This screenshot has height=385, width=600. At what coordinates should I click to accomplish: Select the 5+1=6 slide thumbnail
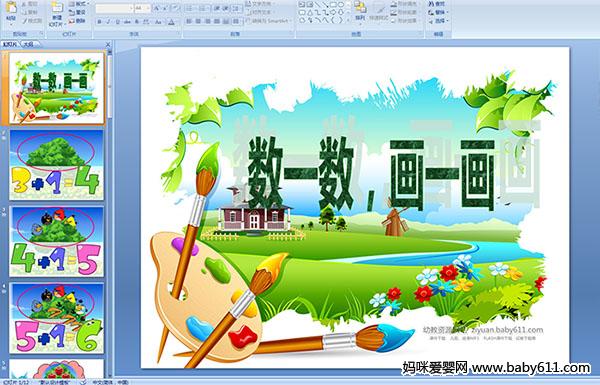pos(57,318)
